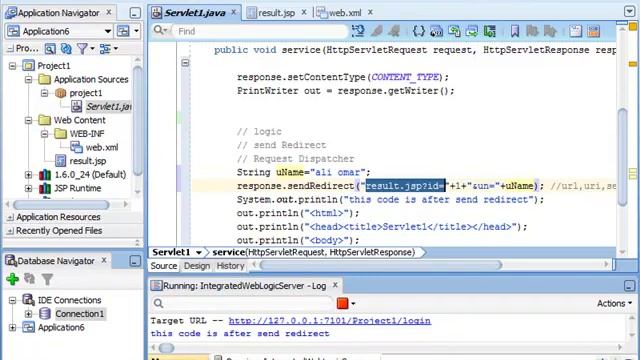Viewport: 640px width, 360px height.
Task: Open the Target URL login link
Action: [329, 321]
